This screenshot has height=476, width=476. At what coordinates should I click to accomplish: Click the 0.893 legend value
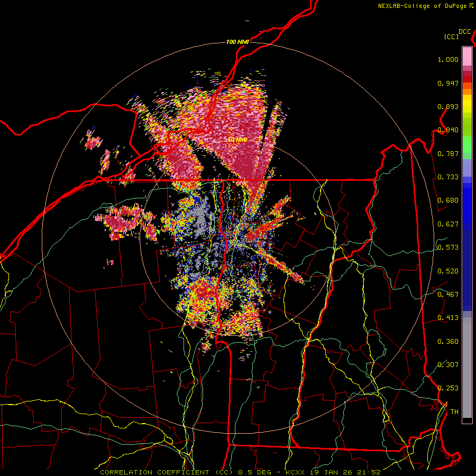(448, 106)
